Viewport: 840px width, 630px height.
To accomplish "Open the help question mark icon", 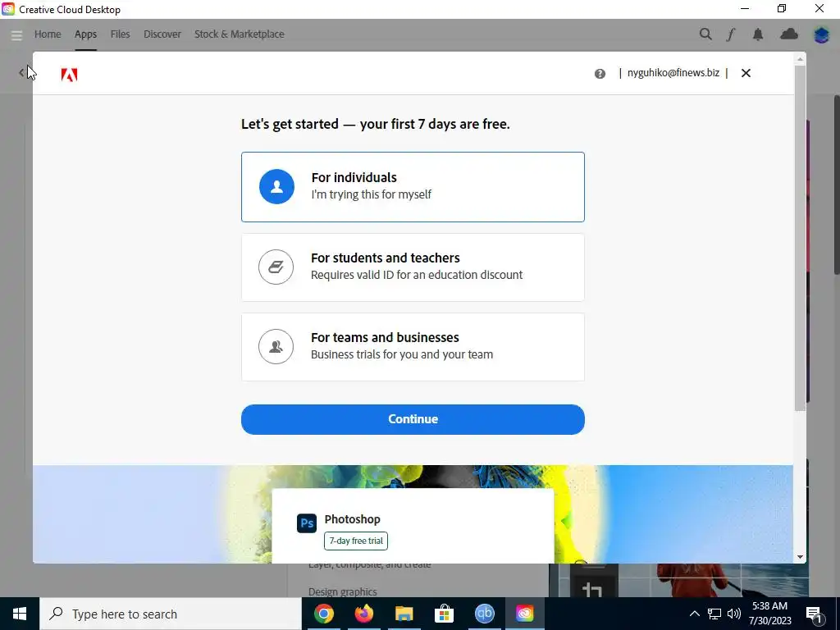I will click(600, 73).
